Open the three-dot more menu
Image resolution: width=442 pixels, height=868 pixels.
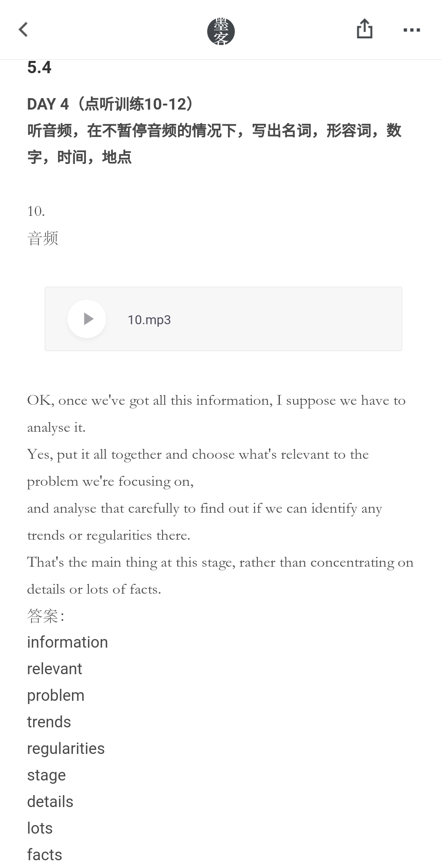[x=412, y=30]
